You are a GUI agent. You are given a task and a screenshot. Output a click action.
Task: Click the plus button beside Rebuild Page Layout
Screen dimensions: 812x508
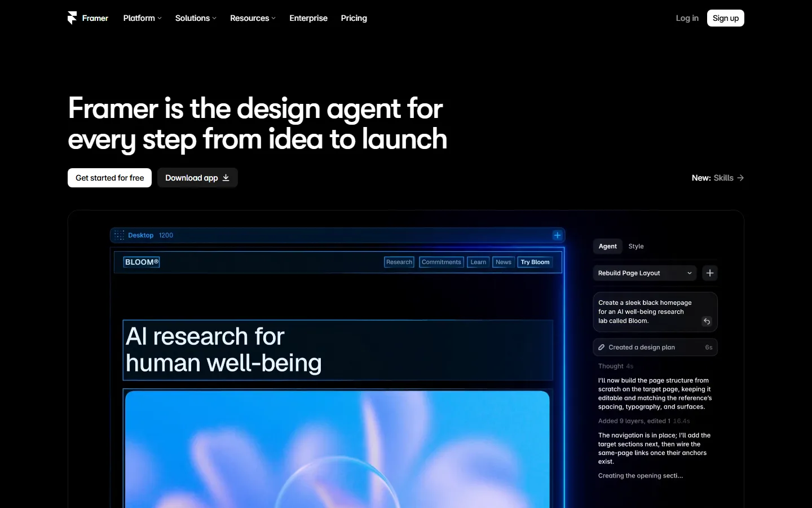710,273
